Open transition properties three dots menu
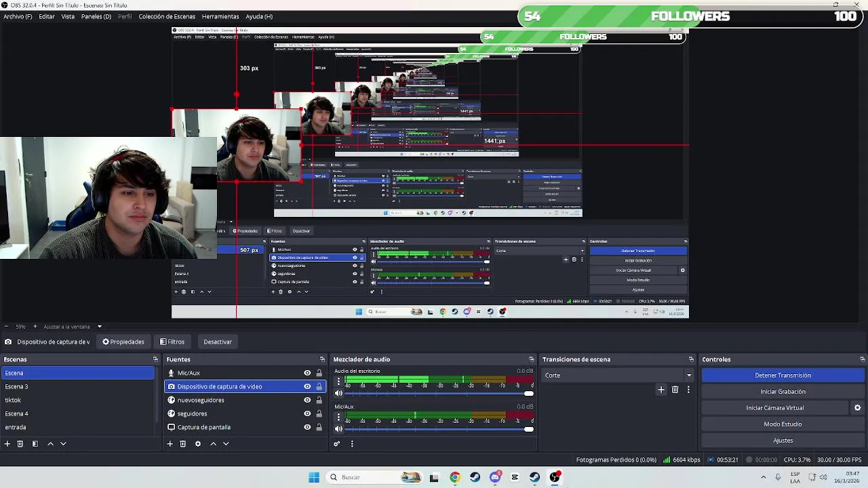Image resolution: width=868 pixels, height=488 pixels. (x=688, y=390)
